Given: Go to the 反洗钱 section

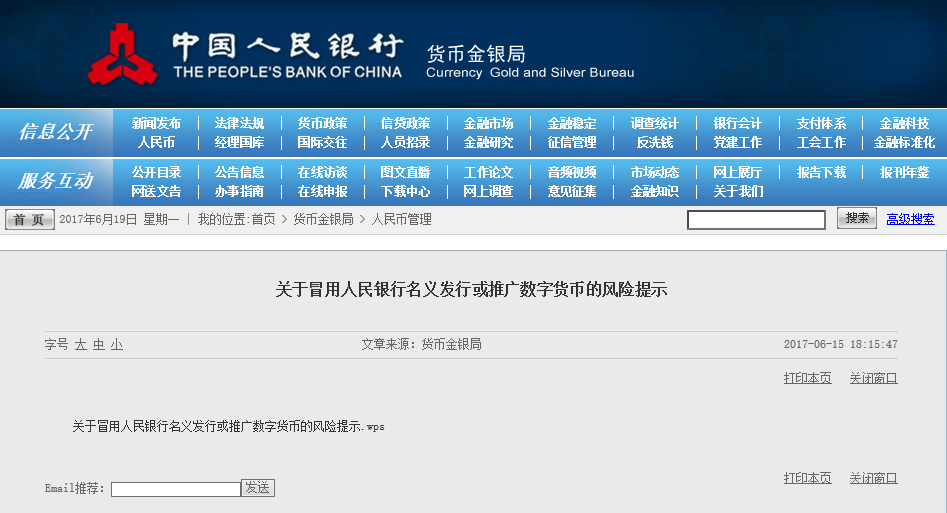Looking at the screenshot, I should (655, 143).
